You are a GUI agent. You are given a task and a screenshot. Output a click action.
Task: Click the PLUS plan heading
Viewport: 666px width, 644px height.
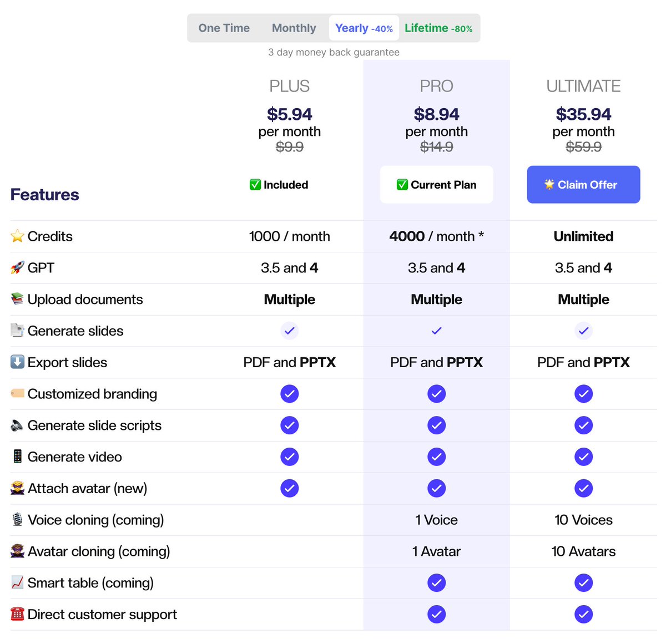click(290, 86)
